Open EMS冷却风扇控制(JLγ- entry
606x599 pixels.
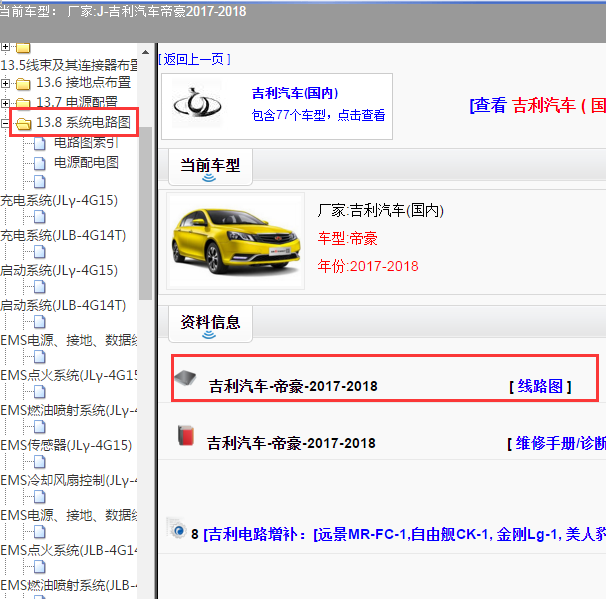69,480
